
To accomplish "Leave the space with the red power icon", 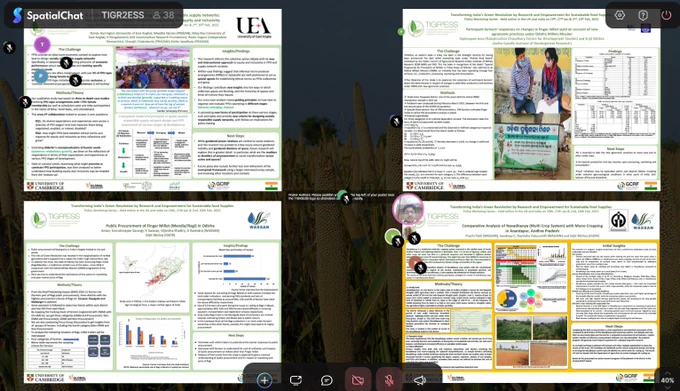I will [x=666, y=15].
